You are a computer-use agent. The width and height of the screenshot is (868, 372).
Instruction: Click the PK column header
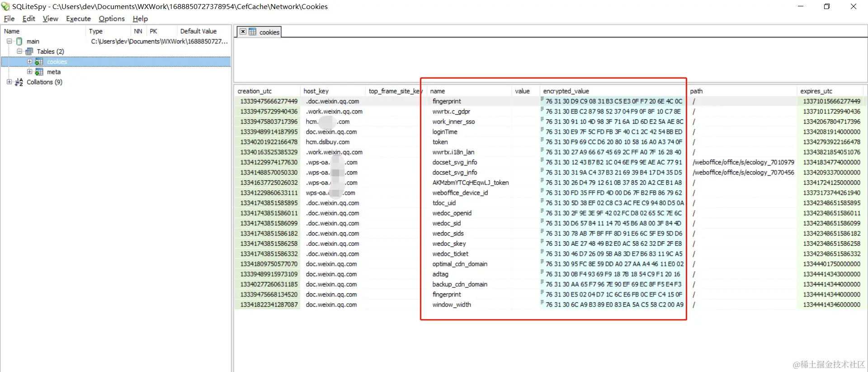tap(161, 31)
